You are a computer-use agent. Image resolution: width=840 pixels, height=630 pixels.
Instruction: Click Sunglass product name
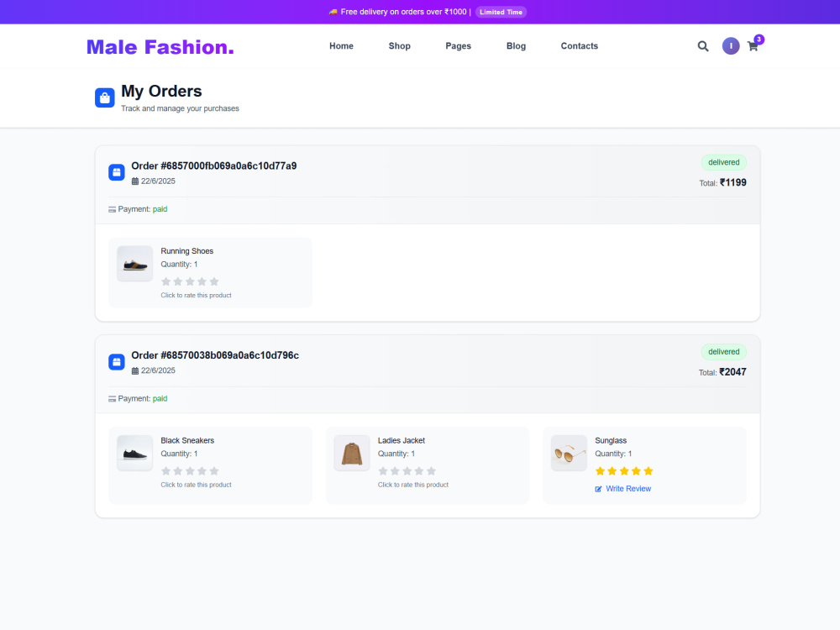click(611, 441)
